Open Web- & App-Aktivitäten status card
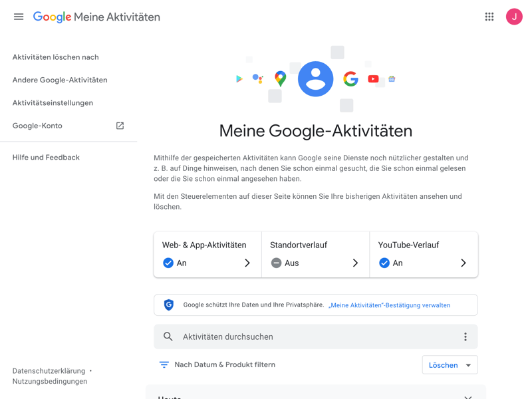The image size is (532, 399). tap(207, 255)
